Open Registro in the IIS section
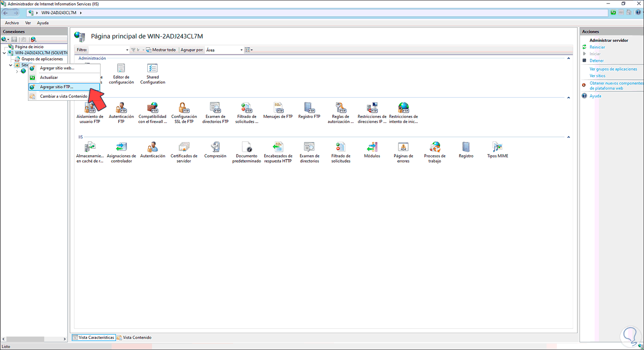 pyautogui.click(x=466, y=150)
